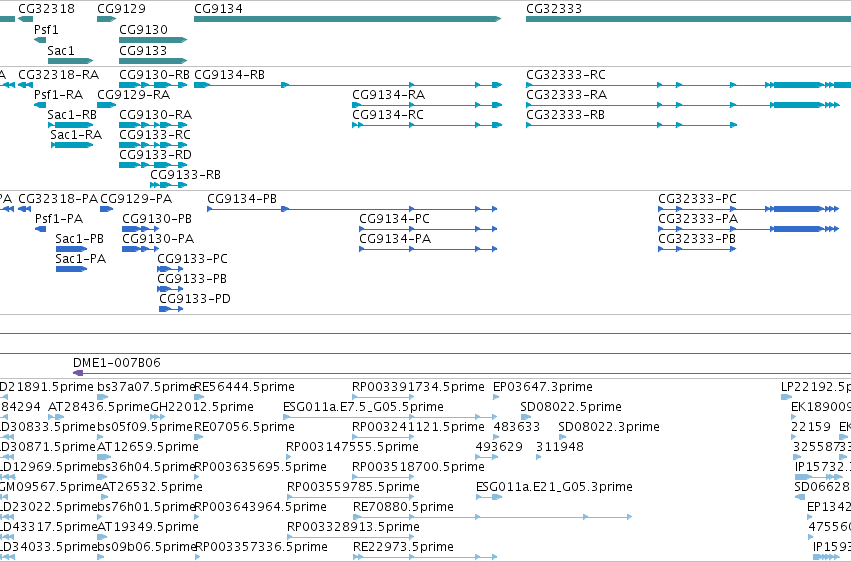The height and width of the screenshot is (562, 851).
Task: Select transcript CG9133-RD
Action: pyautogui.click(x=155, y=155)
